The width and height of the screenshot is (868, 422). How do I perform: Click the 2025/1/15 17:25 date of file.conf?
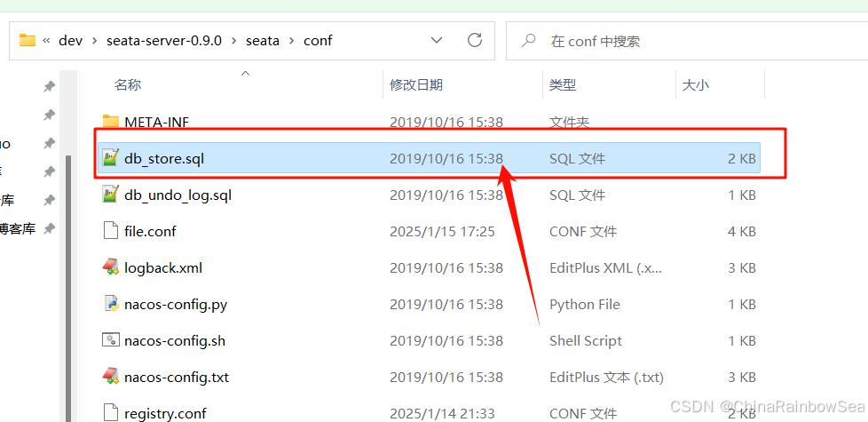click(442, 232)
